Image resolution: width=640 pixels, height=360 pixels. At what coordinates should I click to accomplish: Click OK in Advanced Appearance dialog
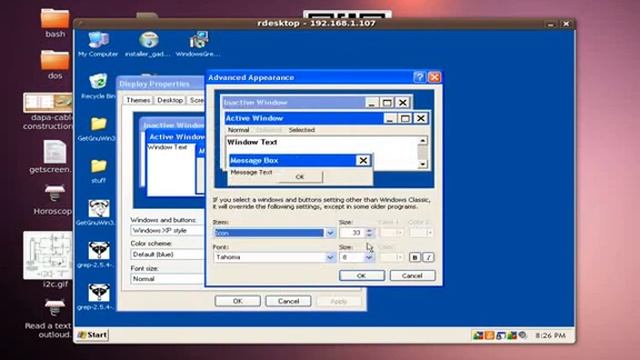pyautogui.click(x=362, y=276)
